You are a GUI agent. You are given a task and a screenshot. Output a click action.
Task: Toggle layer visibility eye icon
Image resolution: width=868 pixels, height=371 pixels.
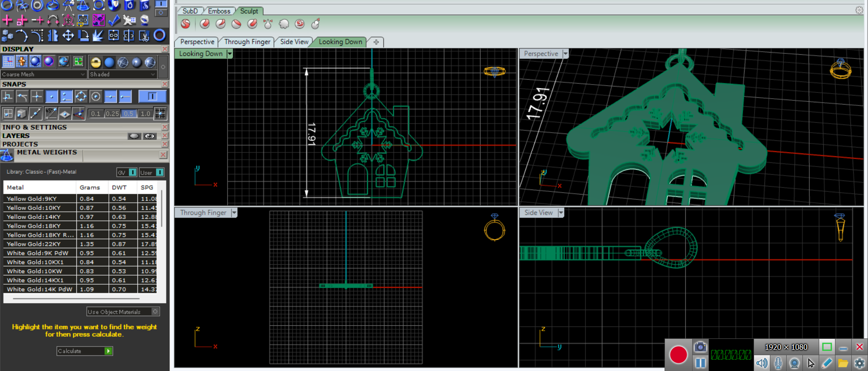(149, 136)
